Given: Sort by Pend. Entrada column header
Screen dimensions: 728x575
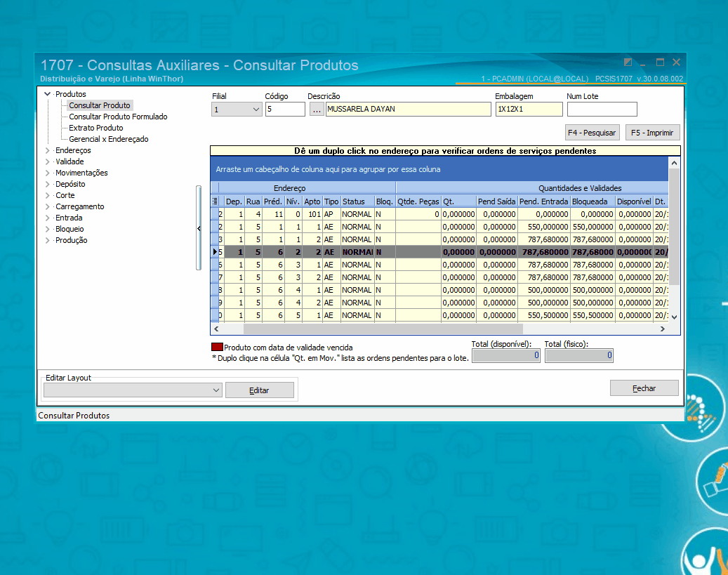Looking at the screenshot, I should (543, 201).
